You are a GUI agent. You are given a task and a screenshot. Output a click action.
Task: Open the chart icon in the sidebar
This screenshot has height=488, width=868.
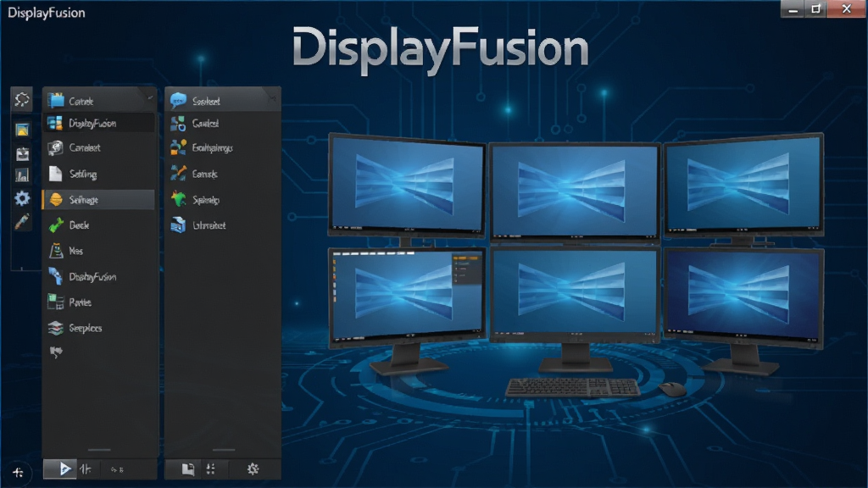[x=22, y=176]
